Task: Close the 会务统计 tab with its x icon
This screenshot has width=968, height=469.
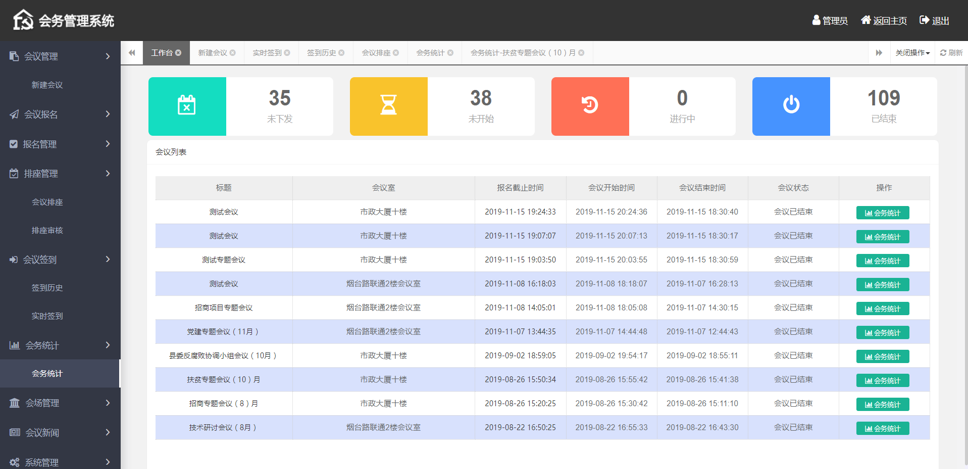Action: tap(451, 53)
